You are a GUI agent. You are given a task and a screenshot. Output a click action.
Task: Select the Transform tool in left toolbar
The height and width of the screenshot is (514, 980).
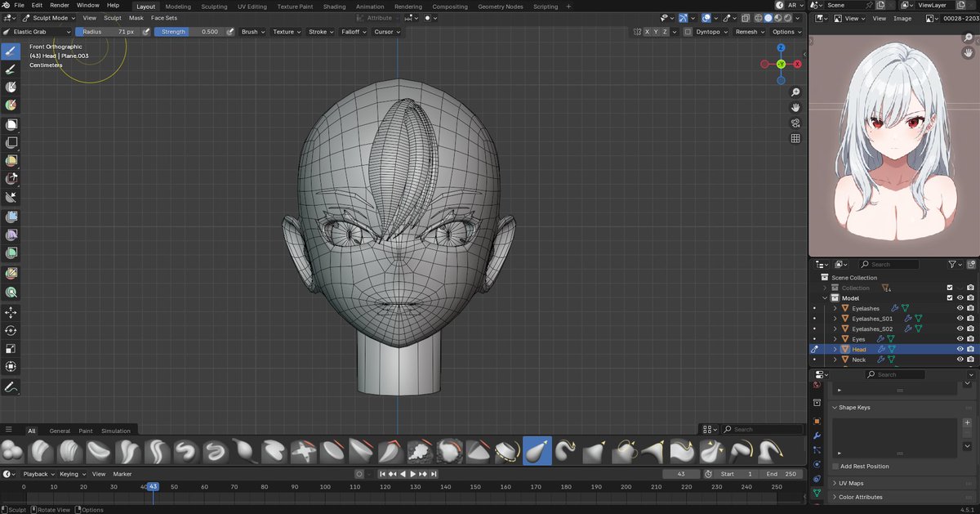11,367
